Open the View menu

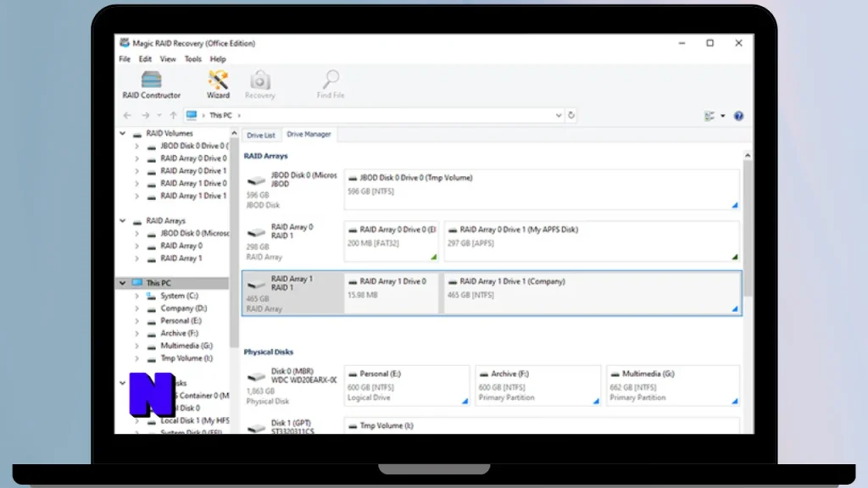point(168,58)
